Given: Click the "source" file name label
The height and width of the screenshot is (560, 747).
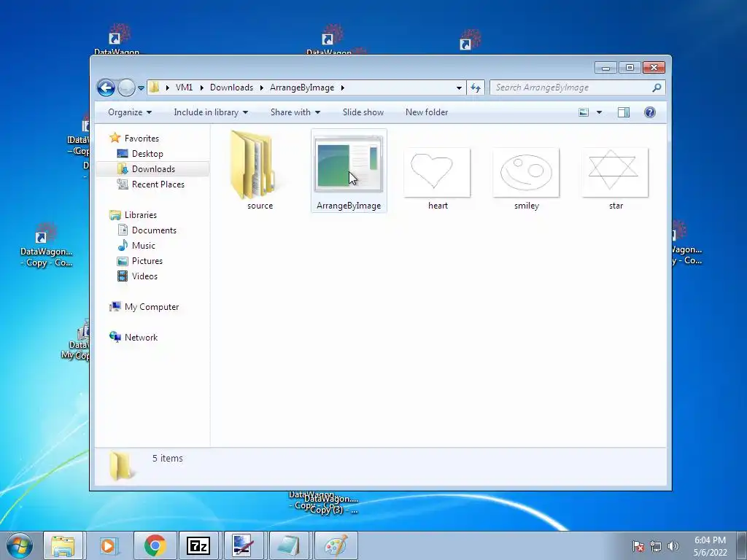Looking at the screenshot, I should pyautogui.click(x=260, y=206).
